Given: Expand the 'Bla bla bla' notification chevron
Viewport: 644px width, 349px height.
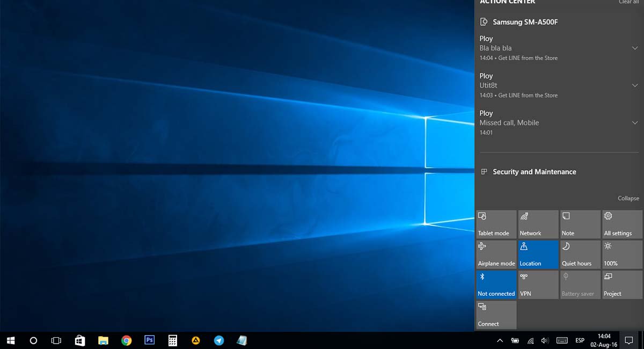Looking at the screenshot, I should [635, 48].
